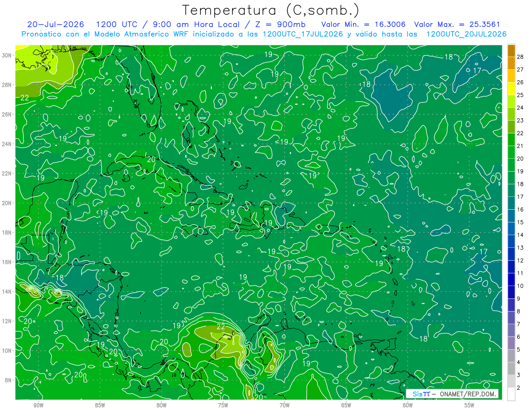532x411 pixels.
Task: Click the '60W' longitude axis label
Action: pyautogui.click(x=408, y=405)
